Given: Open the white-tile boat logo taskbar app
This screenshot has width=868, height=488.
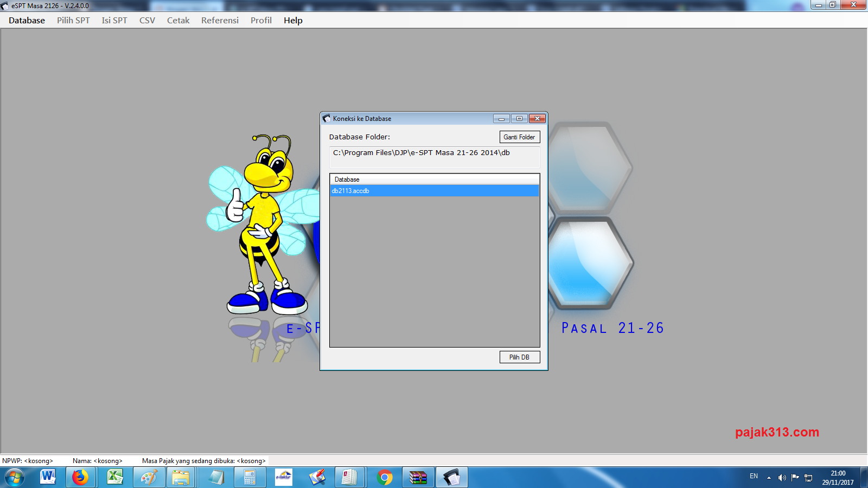Looking at the screenshot, I should click(x=283, y=478).
